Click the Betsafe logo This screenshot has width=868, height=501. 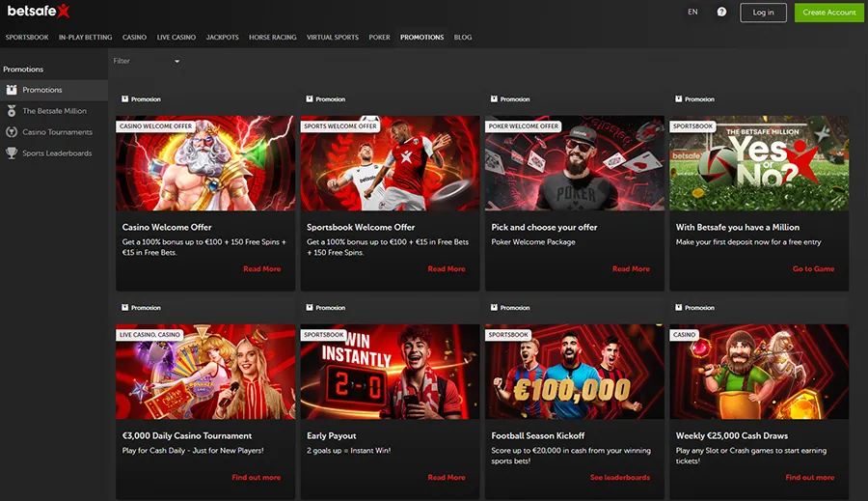point(39,11)
